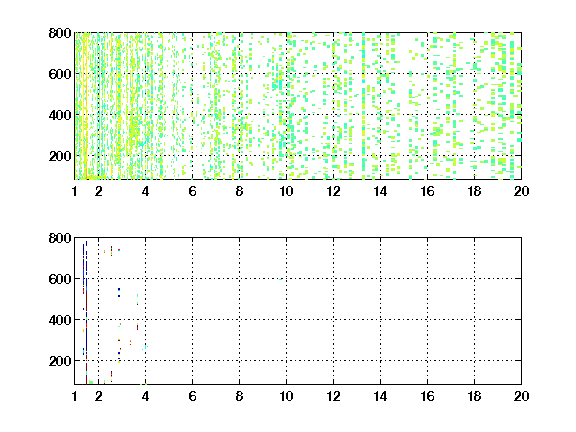Screen dimensions: 576x432
Task: Click the 200 y-axis label on lower plot
Action: coord(60,361)
